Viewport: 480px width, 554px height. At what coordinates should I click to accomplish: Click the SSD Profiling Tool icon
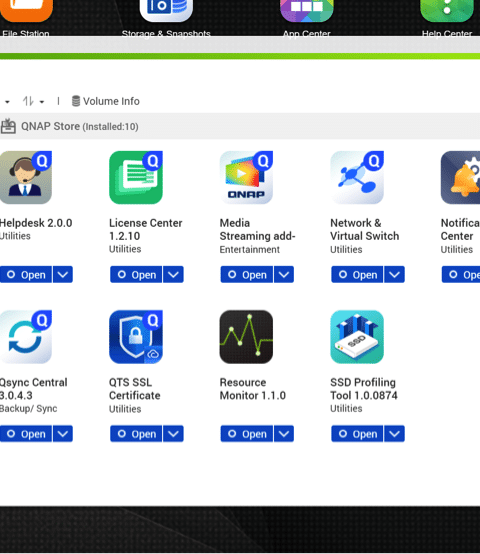(x=357, y=337)
